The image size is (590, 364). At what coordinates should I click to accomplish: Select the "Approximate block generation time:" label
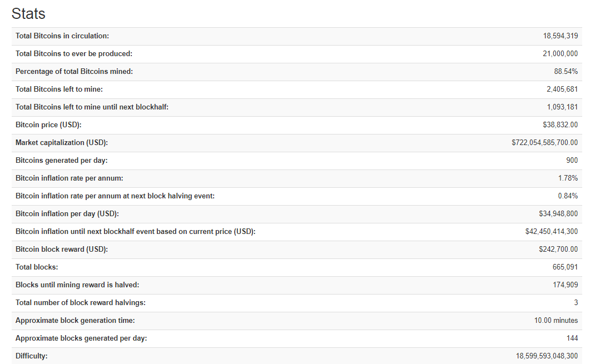click(75, 321)
